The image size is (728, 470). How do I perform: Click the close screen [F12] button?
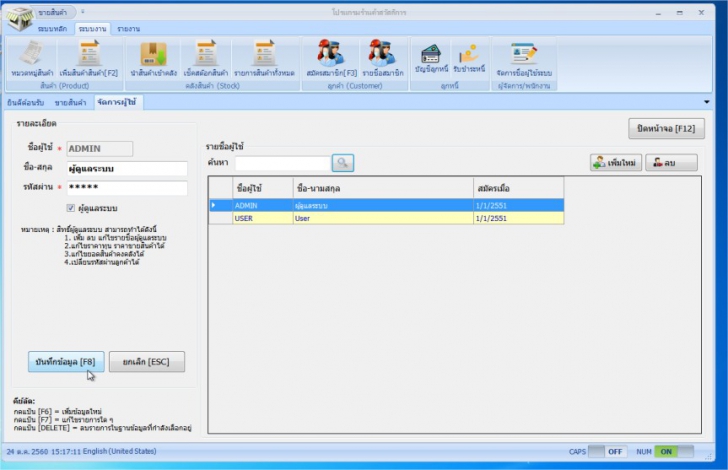tap(666, 129)
